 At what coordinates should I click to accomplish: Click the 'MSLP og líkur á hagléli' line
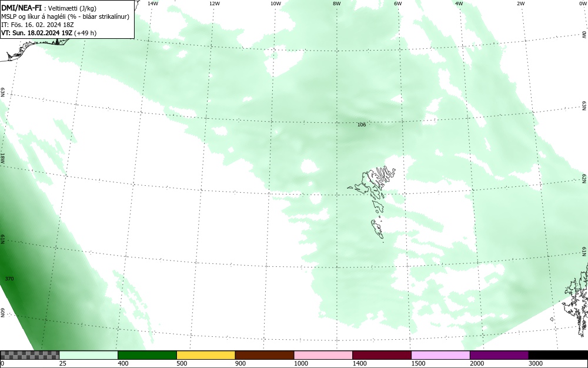[x=65, y=16]
